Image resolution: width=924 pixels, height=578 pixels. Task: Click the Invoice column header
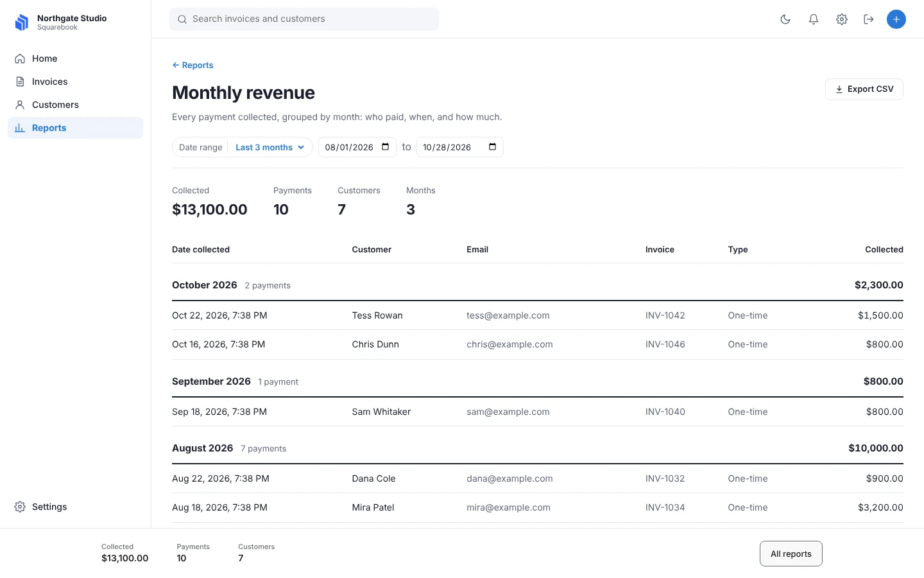click(x=660, y=249)
